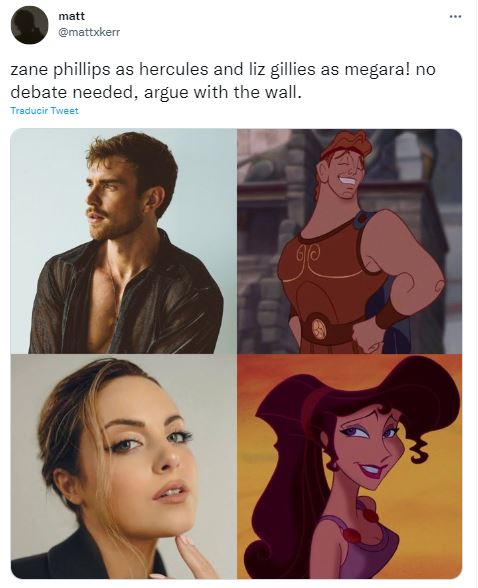Open the photo of the woman touching chin
Viewport: 478px width, 588px height.
(123, 467)
